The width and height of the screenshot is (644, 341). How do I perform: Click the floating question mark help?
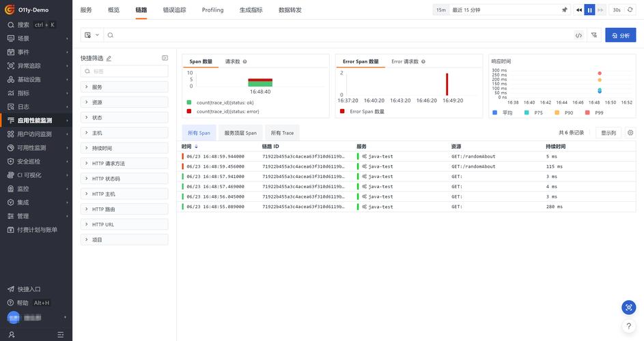[x=629, y=326]
